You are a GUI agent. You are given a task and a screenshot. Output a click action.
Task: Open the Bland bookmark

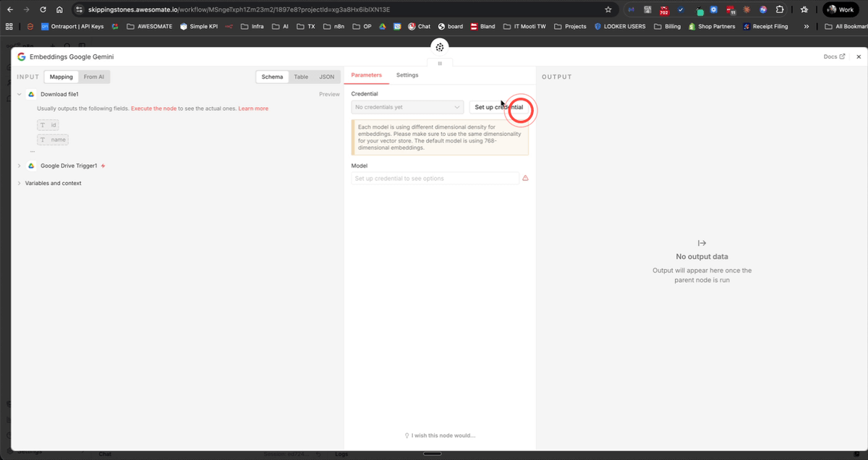[482, 26]
